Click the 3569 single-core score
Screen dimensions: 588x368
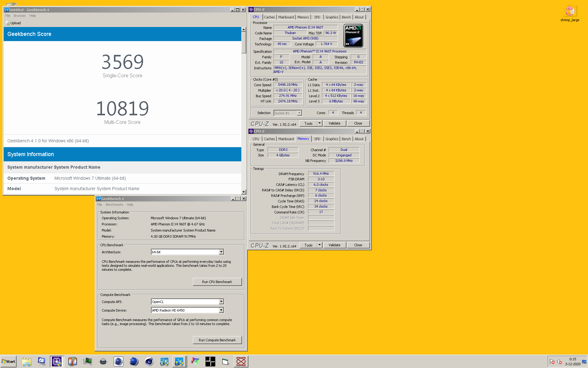tap(123, 62)
